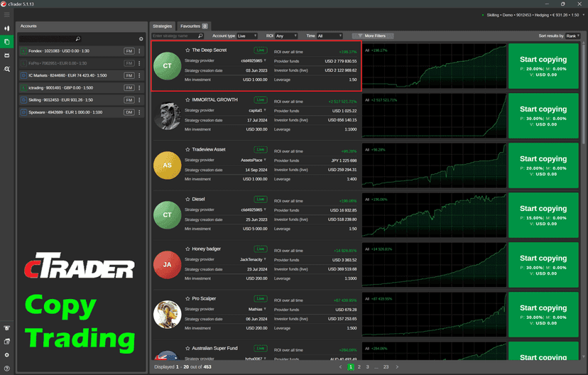Expand provider dropdown next to capital1
588x375 pixels.
265,110
